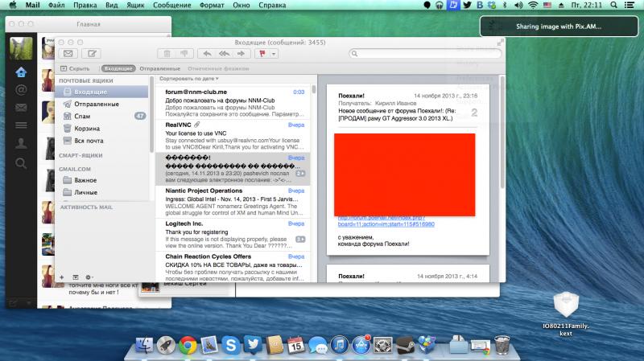644x361 pixels.
Task: Click profile person icon in Главная window
Action: (x=21, y=143)
